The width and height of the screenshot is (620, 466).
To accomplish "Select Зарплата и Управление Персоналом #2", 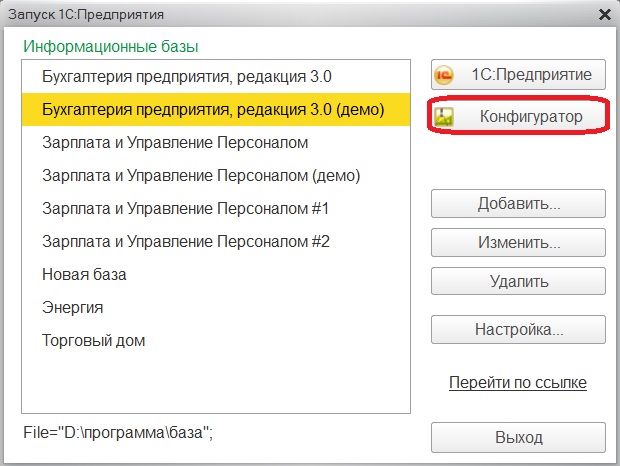I will coord(216,241).
